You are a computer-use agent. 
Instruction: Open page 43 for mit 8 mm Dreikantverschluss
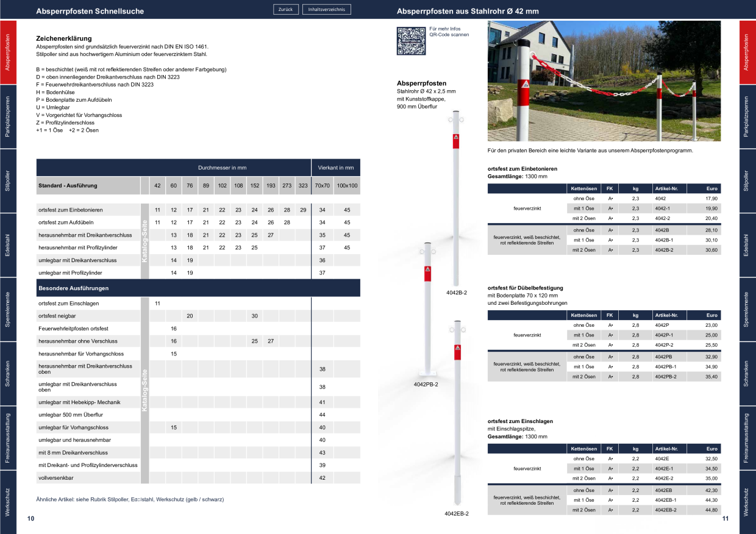[x=322, y=452]
